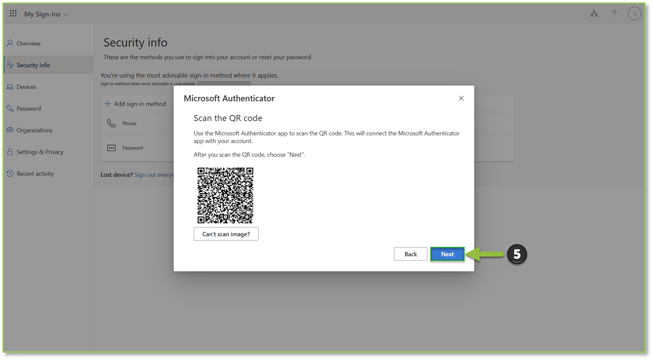Open the account profile avatar
This screenshot has width=653, height=360.
[x=634, y=14]
